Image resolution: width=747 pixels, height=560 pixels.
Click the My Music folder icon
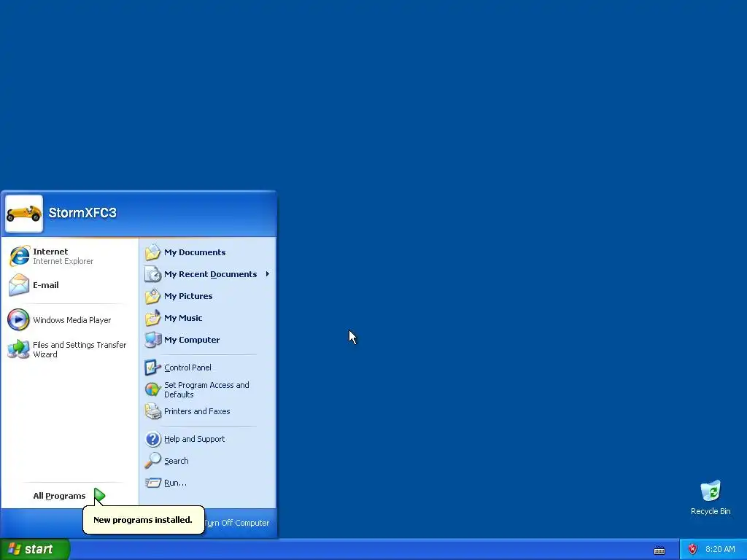(x=153, y=318)
